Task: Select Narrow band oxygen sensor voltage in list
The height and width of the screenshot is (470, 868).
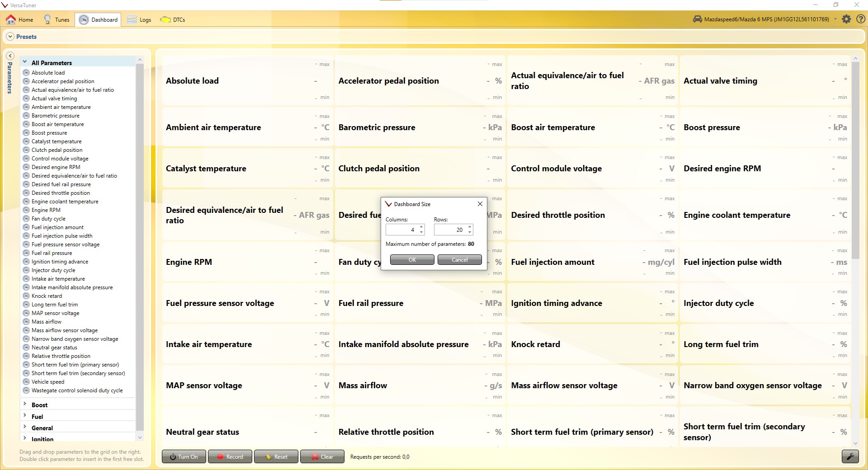Action: tap(75, 339)
